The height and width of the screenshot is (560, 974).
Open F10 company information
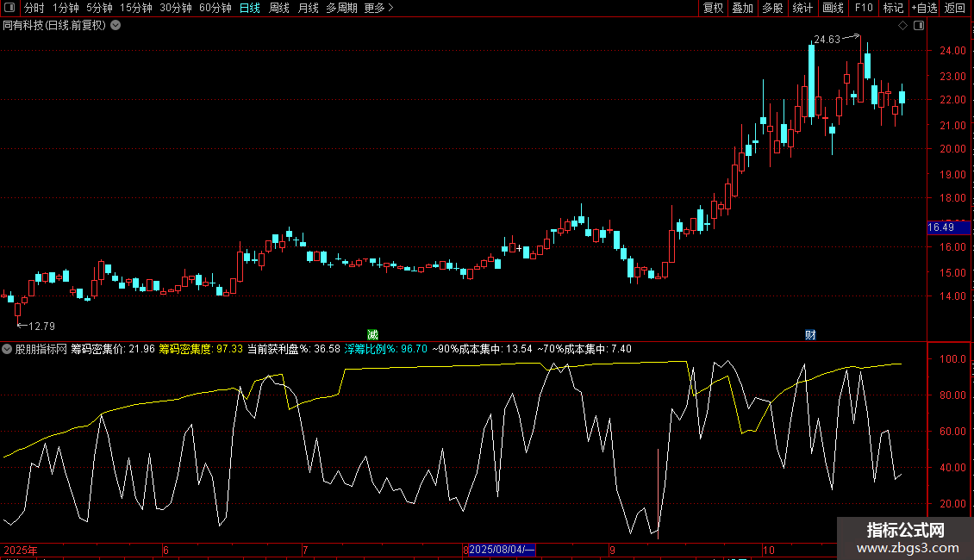tap(864, 8)
